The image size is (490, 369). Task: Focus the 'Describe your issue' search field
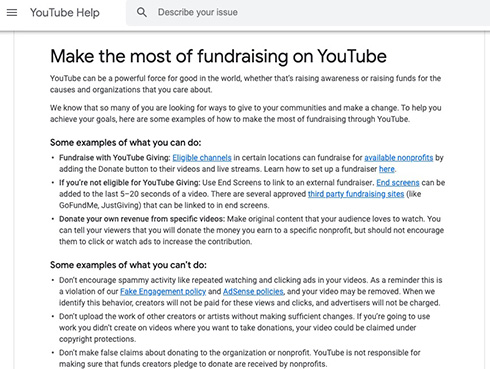(x=308, y=13)
